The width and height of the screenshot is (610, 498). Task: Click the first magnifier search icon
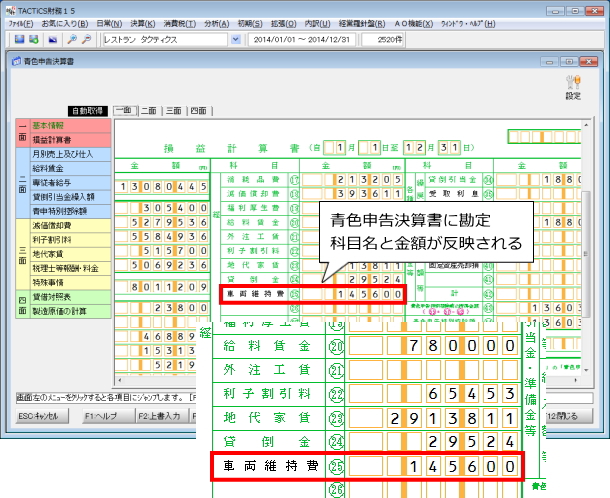tap(72, 39)
